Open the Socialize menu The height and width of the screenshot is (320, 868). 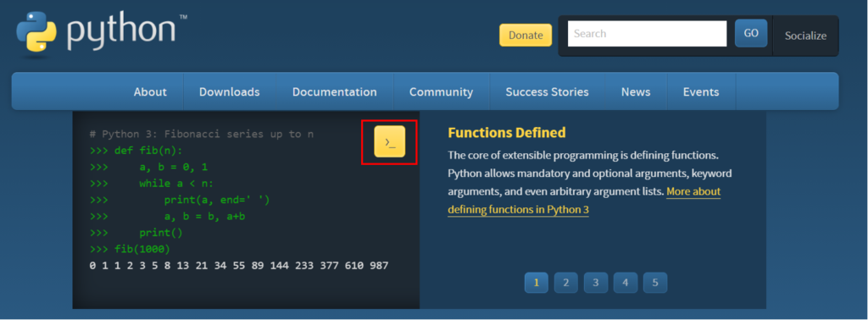[805, 36]
